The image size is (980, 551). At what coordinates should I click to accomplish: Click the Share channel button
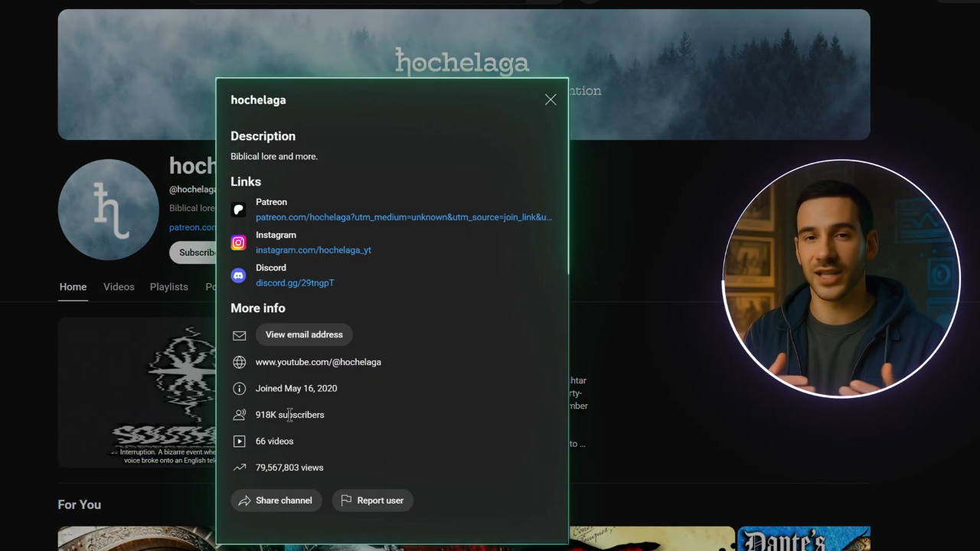(276, 500)
